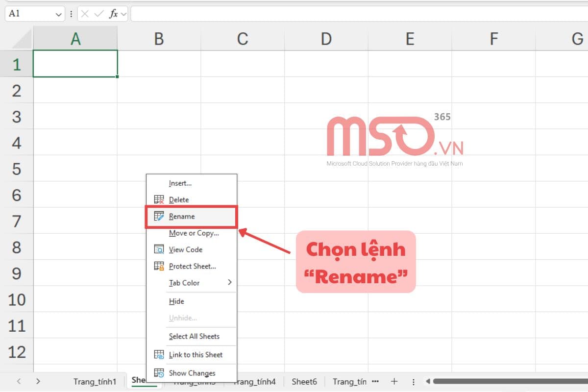The height and width of the screenshot is (392, 588).
Task: Click cell A1
Action: point(75,64)
